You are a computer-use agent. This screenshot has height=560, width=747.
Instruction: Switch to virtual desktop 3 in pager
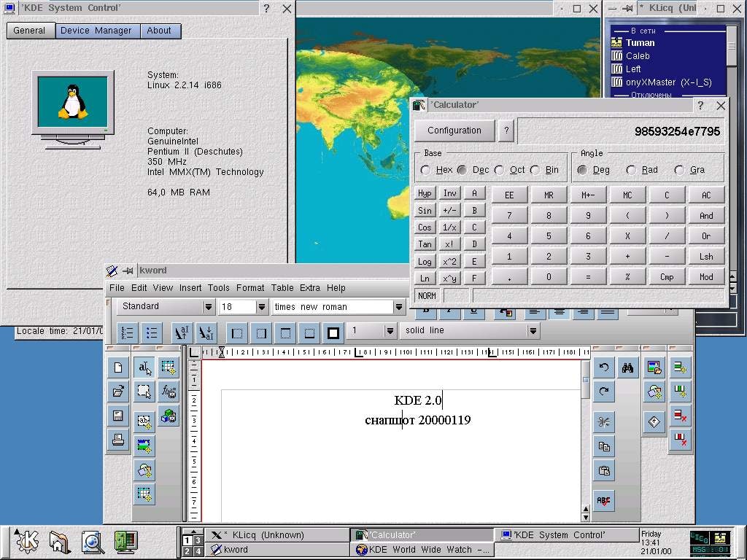click(197, 540)
